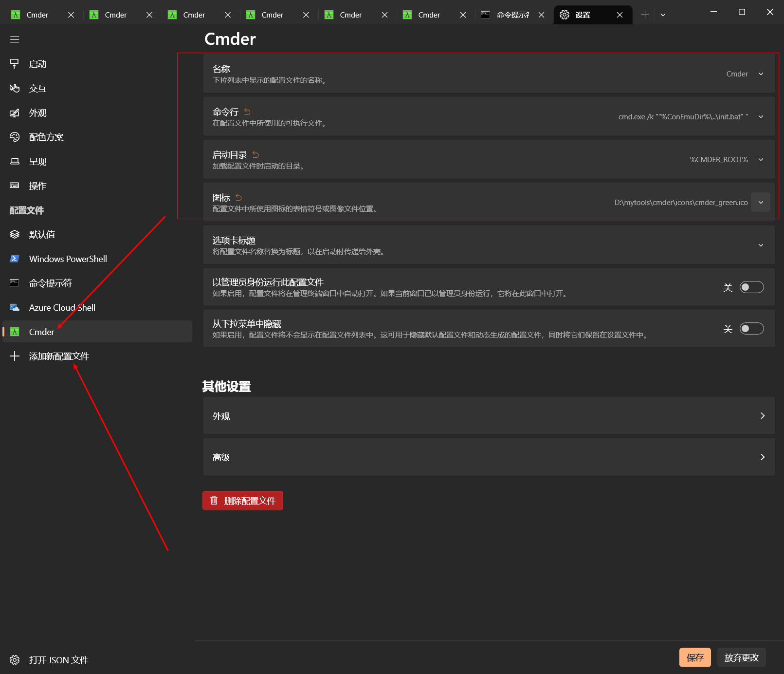Reset the 启动目录 setting with its undo arrow
784x674 pixels.
(x=255, y=155)
